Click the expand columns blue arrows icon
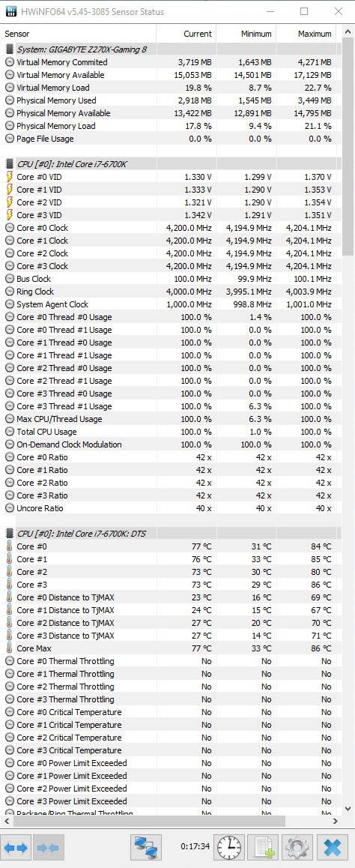 [x=16, y=848]
